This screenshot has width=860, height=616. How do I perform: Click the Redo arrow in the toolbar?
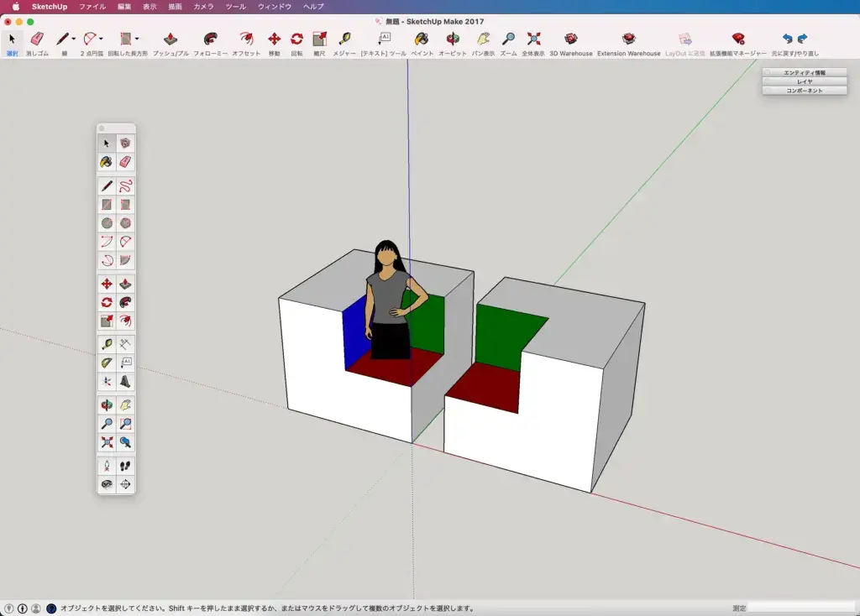pos(802,39)
